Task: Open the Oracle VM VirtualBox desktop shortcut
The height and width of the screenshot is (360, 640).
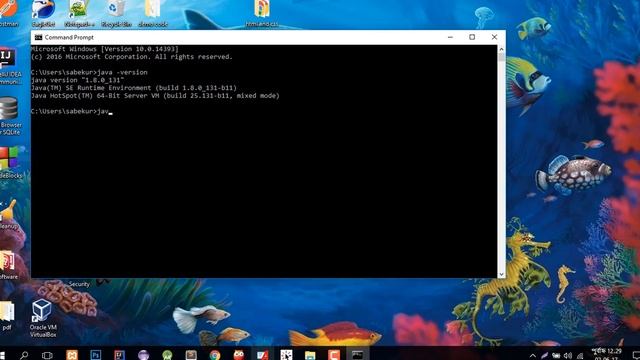Action: [43, 318]
